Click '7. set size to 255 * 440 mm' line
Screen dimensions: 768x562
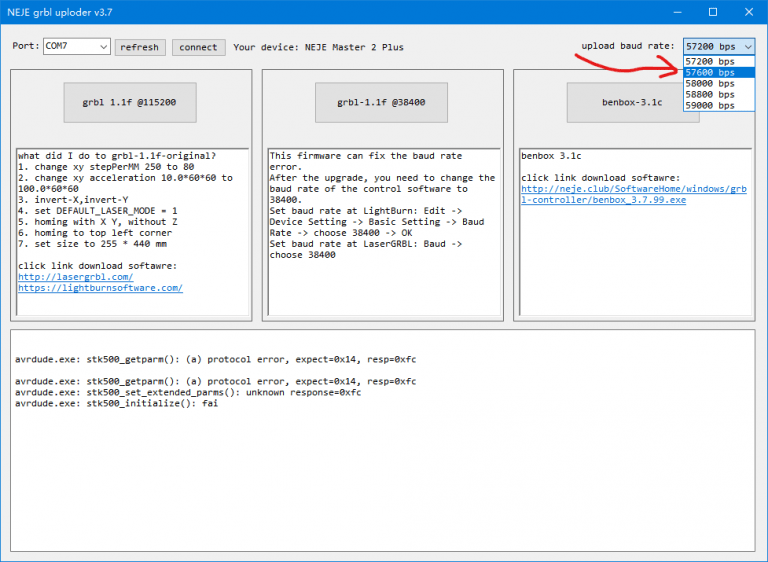(92, 244)
